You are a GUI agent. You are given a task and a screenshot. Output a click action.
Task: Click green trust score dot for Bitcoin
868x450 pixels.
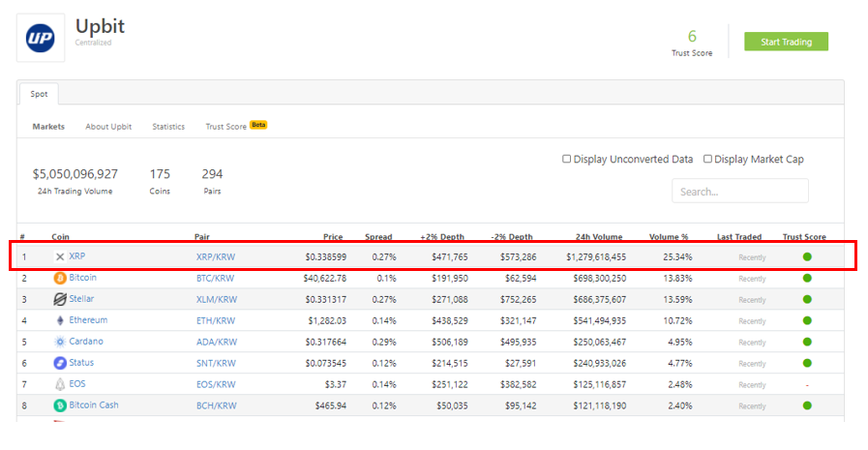pos(807,278)
